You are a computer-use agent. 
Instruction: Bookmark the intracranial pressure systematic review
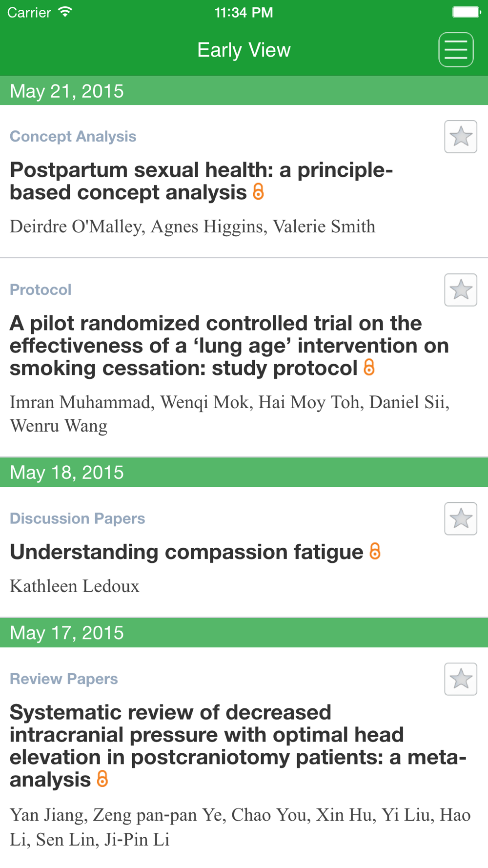point(461,679)
